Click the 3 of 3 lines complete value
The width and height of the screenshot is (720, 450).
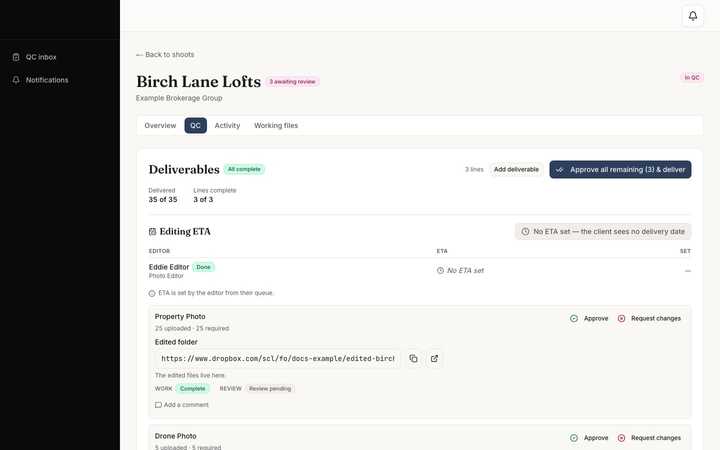tap(203, 200)
